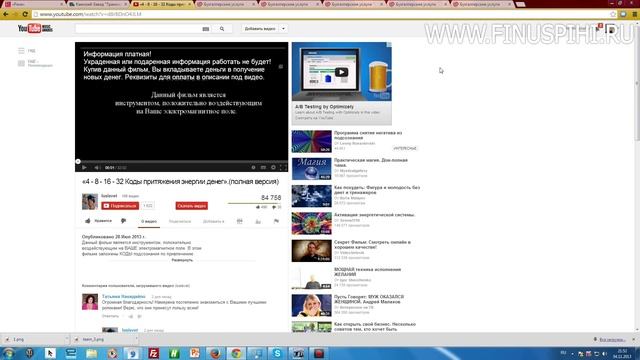Open 'Практическая магия. Дом-полная чаша' video
Screen dimensions: 640x360
(371, 162)
